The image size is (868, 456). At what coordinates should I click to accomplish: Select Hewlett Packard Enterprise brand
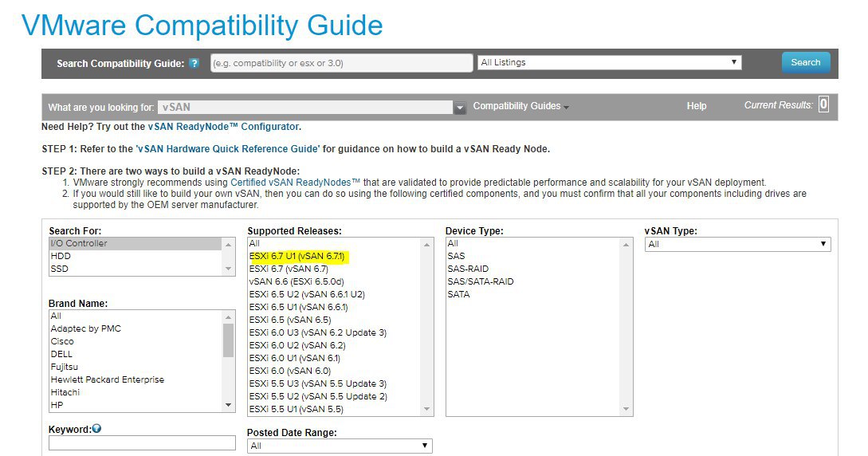pyautogui.click(x=135, y=379)
